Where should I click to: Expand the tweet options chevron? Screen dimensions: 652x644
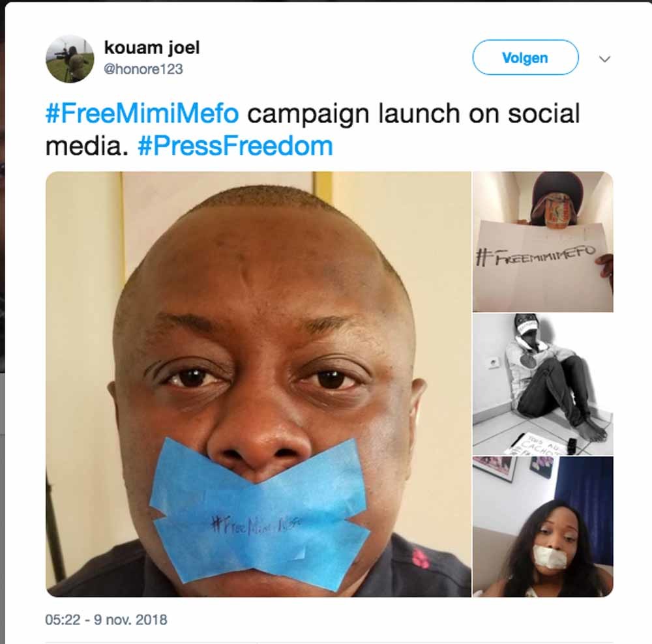pyautogui.click(x=604, y=59)
